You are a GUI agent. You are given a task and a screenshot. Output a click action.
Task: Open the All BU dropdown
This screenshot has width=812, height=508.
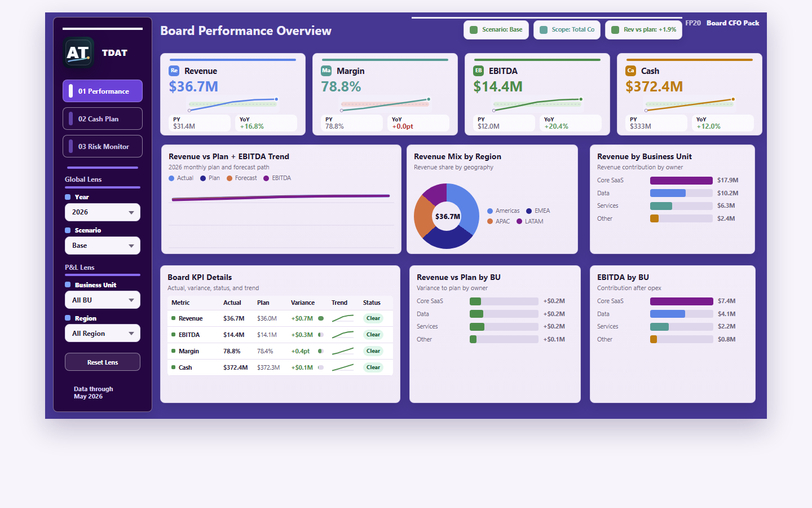click(103, 300)
